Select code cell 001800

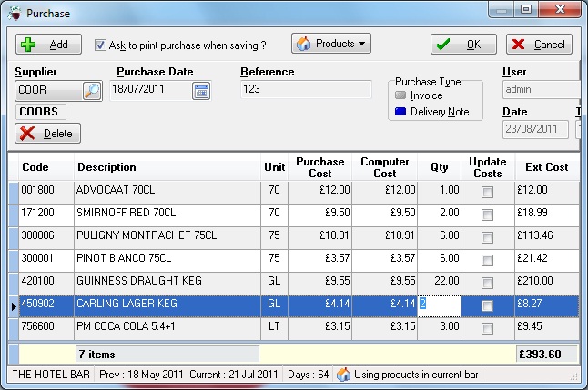[46, 193]
